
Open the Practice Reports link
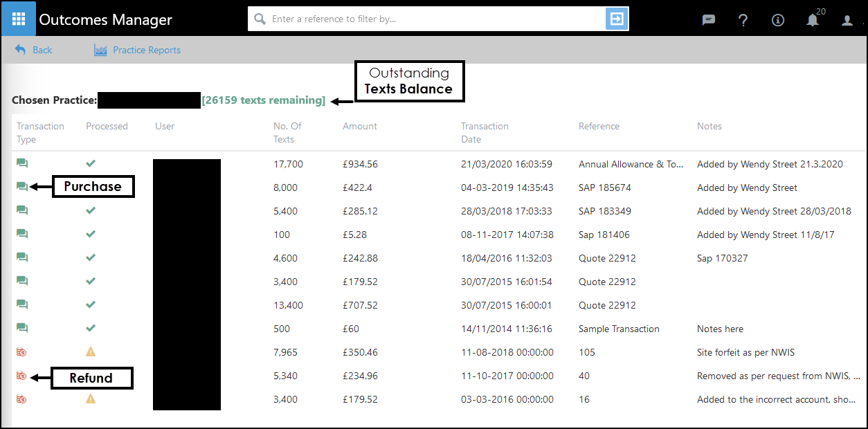pos(147,50)
